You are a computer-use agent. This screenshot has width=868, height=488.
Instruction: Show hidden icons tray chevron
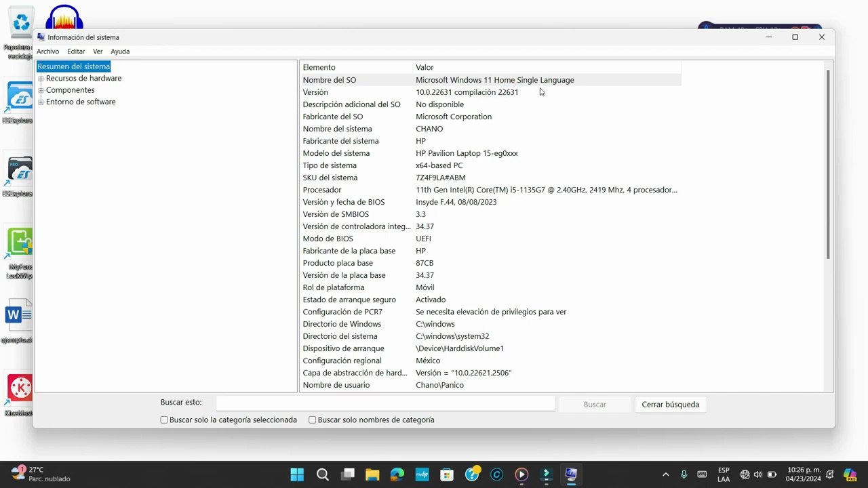click(x=665, y=474)
